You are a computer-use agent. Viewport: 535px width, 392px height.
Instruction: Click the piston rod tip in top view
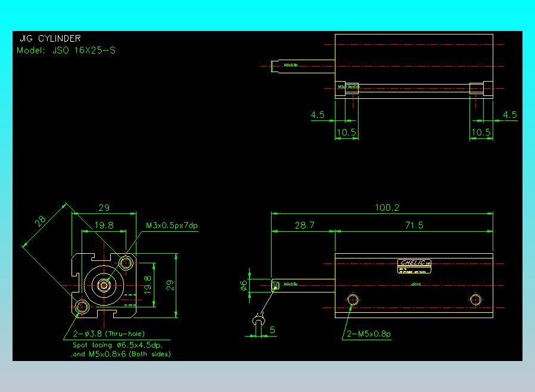pos(275,66)
